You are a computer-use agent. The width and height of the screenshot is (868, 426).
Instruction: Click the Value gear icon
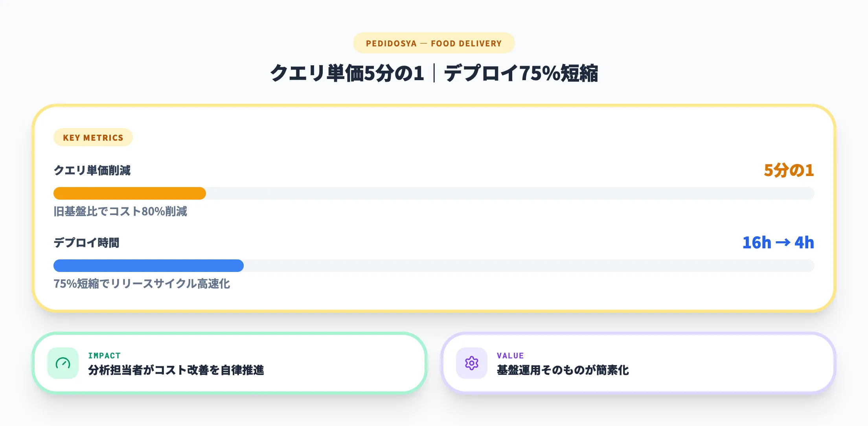coord(471,363)
